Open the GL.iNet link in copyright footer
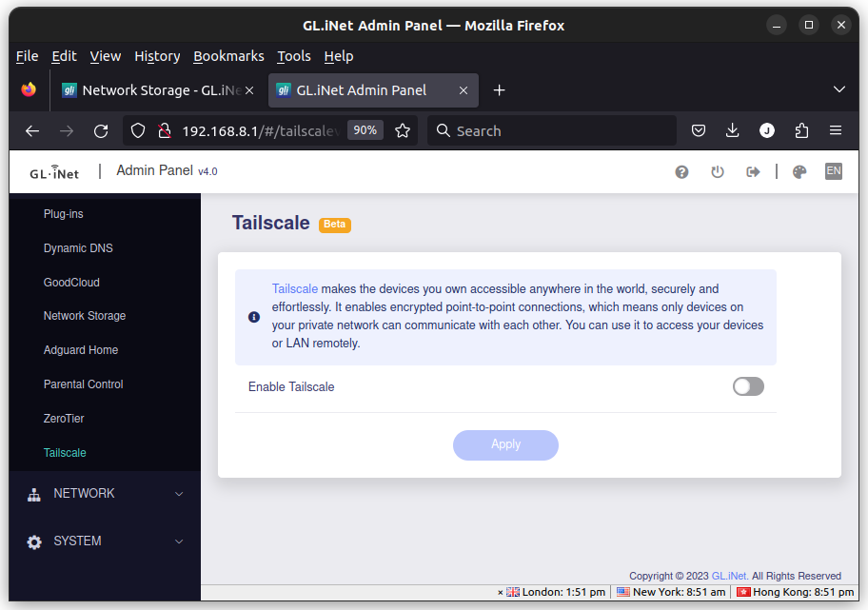The width and height of the screenshot is (868, 610). 730,576
